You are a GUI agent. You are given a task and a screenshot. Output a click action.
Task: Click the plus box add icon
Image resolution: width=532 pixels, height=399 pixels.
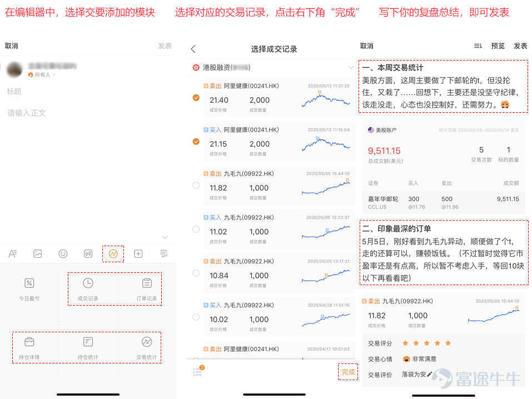(138, 253)
